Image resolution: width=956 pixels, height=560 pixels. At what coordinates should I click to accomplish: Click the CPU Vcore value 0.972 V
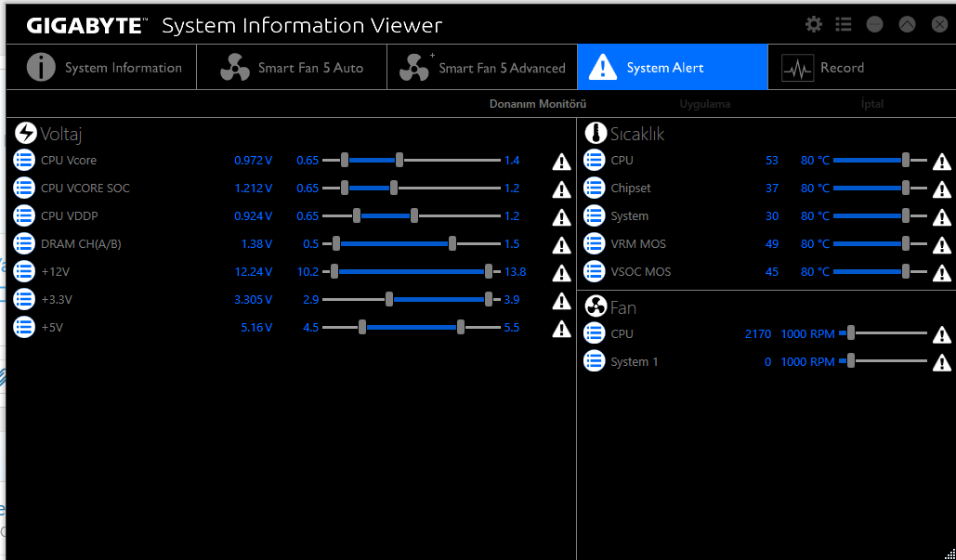253,161
